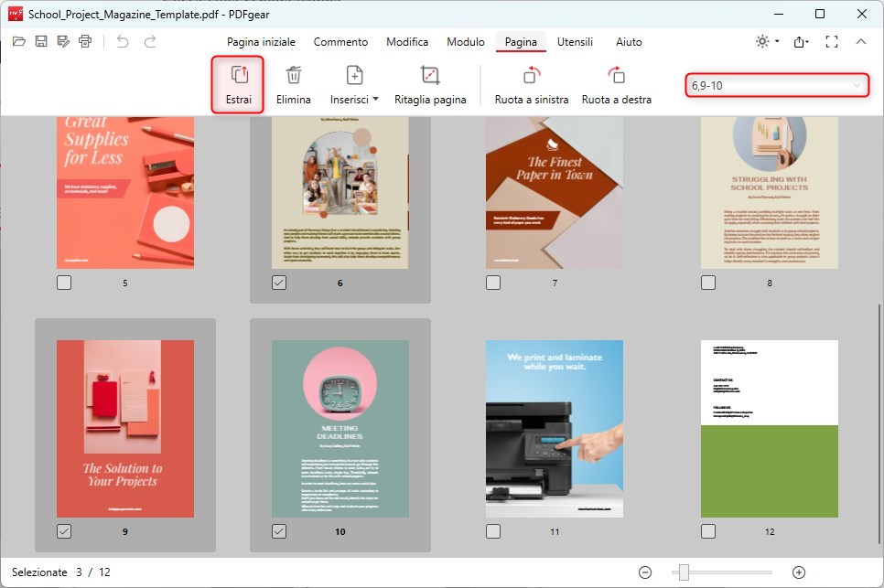Select the Estrai tool to extract pages
The image size is (884, 588).
(x=237, y=82)
